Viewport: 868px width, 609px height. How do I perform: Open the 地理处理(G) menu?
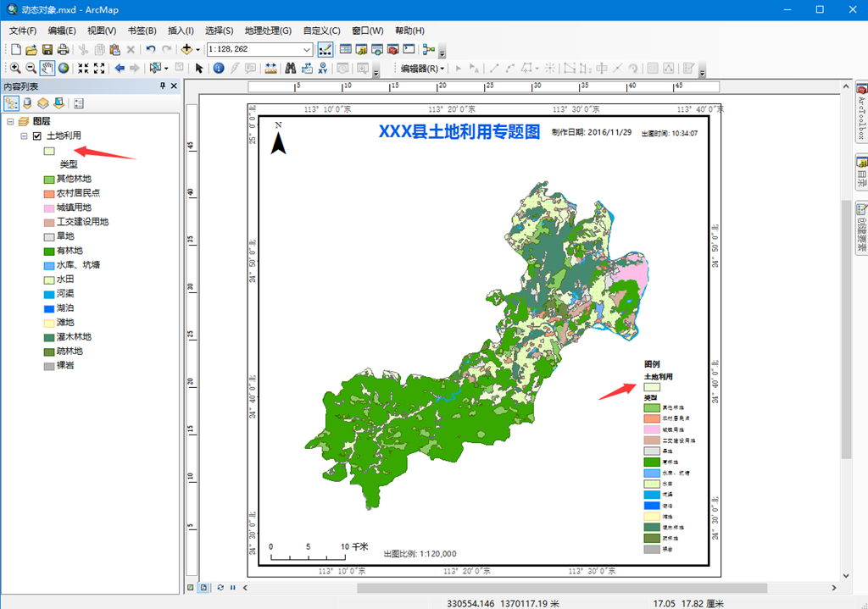coord(268,30)
